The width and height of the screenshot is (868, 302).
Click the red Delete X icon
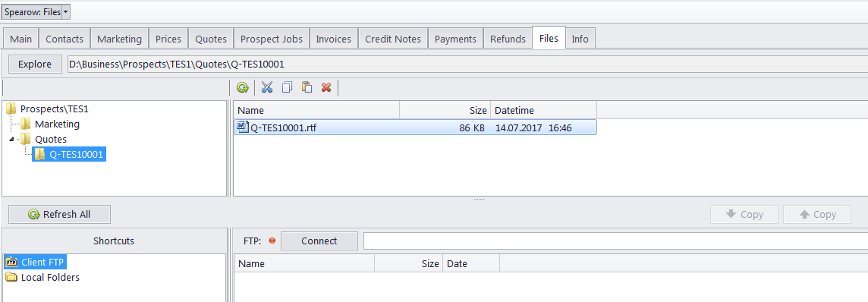point(326,87)
